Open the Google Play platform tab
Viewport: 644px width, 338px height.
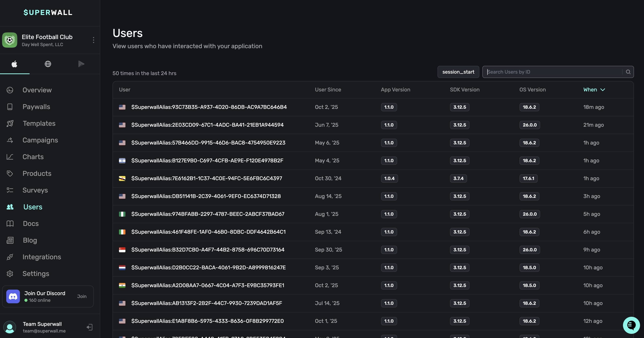click(x=81, y=64)
